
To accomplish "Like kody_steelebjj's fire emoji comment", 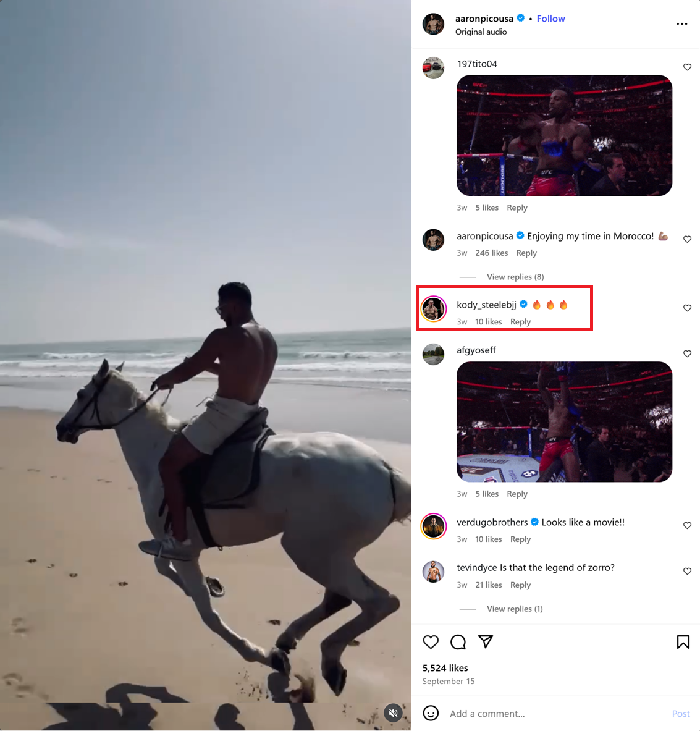I will pos(687,308).
